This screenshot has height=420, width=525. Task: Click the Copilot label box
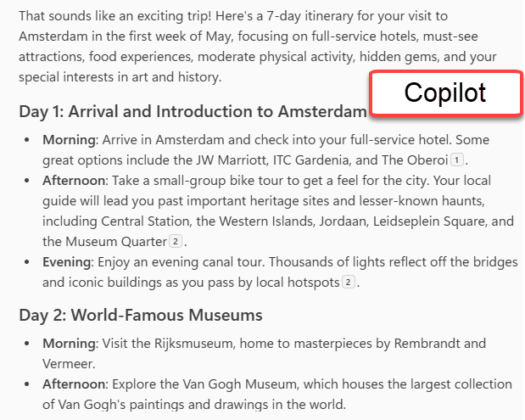pos(445,93)
